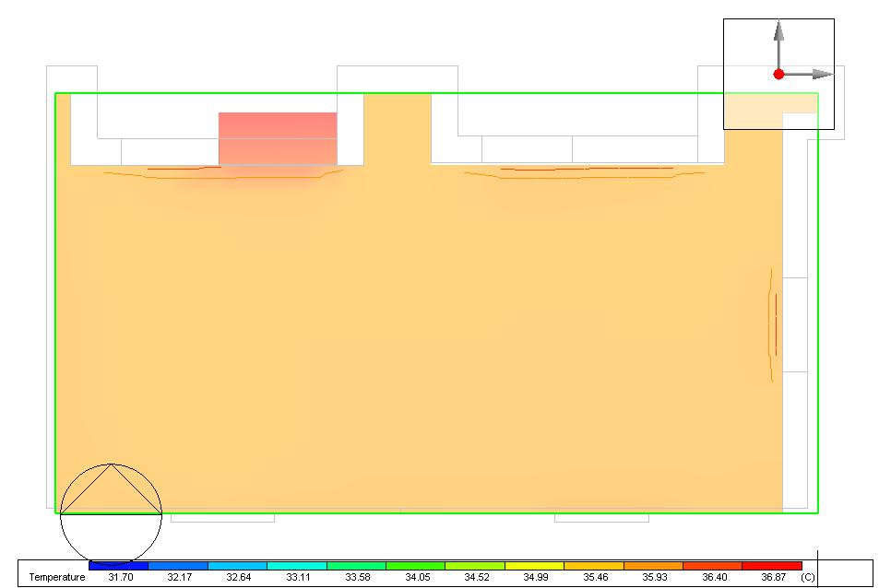Pick the orange-red legend segment above 36.40

tap(713, 566)
